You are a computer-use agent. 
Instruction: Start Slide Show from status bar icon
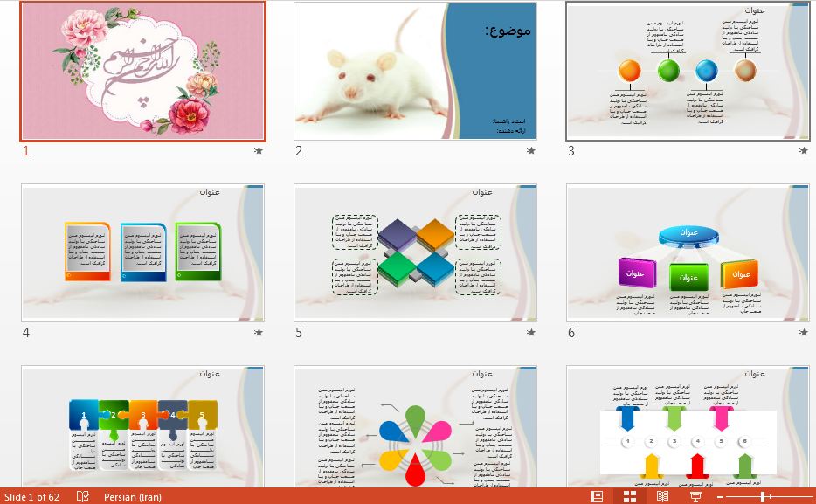tap(695, 496)
